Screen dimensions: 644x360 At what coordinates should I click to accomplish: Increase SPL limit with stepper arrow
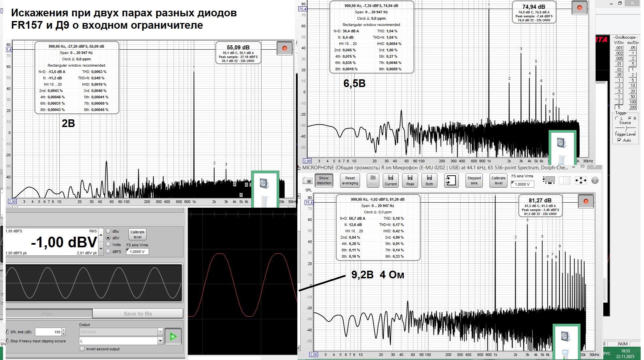click(x=64, y=330)
